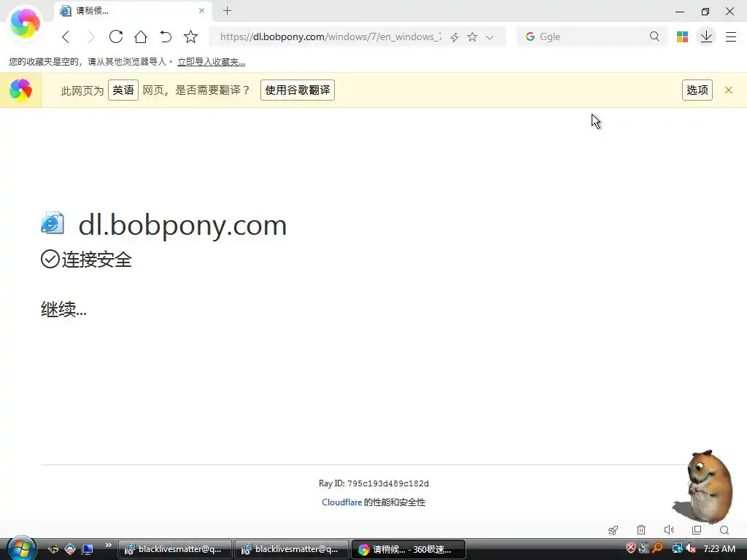Click the forward navigation arrow
747x560 pixels.
point(91,37)
